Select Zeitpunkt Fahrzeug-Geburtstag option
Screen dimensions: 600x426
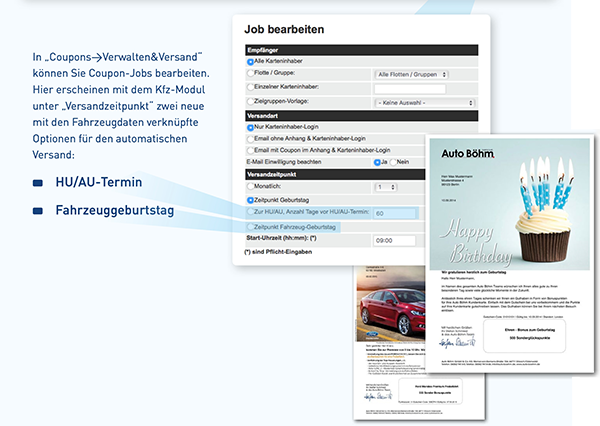[250, 228]
